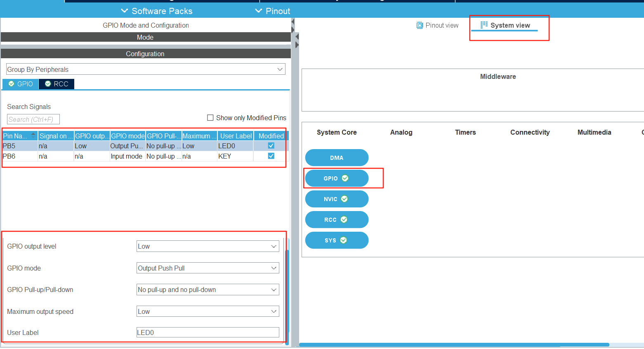Select the RCC configuration tab
This screenshot has height=349, width=644.
57,84
